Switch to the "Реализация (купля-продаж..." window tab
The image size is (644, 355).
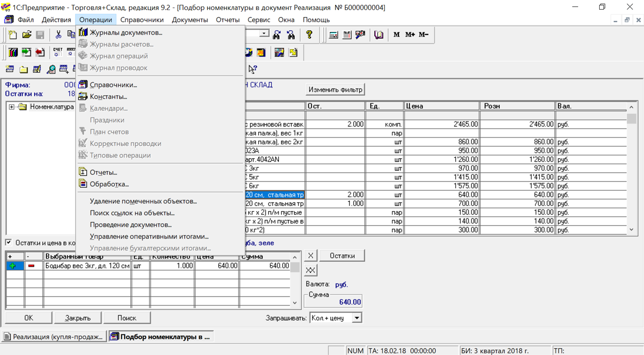[54, 337]
